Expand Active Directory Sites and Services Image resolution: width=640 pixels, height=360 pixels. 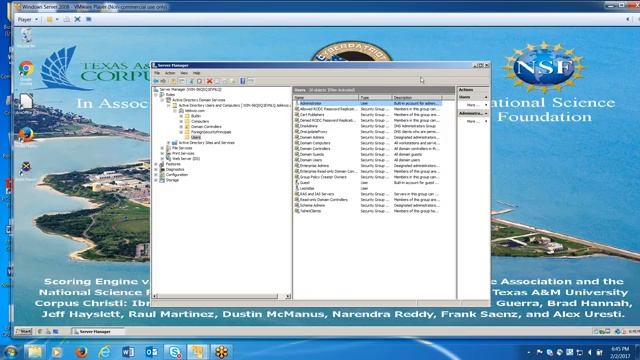pos(169,143)
